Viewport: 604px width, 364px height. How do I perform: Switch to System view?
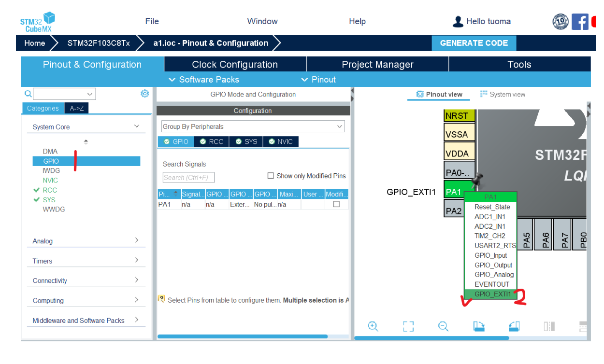coord(503,94)
